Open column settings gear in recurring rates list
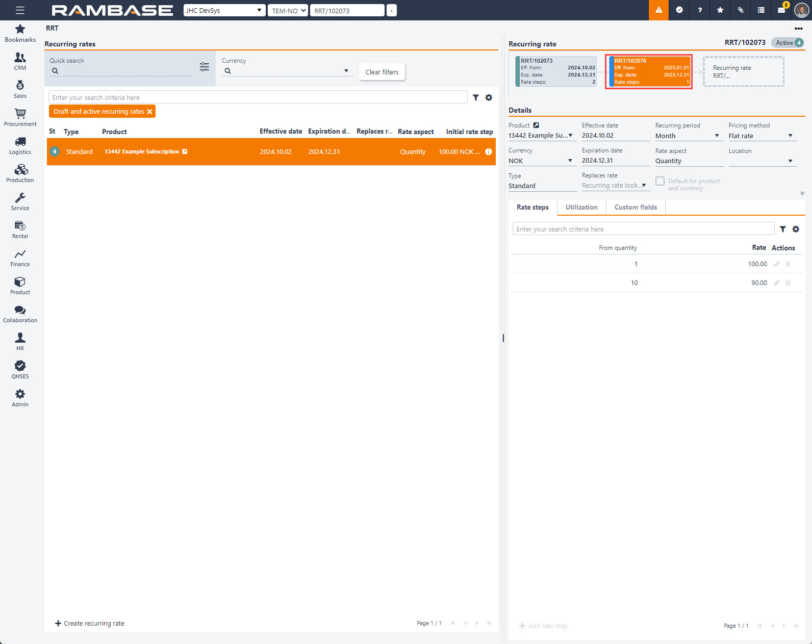This screenshot has width=812, height=644. coord(489,97)
